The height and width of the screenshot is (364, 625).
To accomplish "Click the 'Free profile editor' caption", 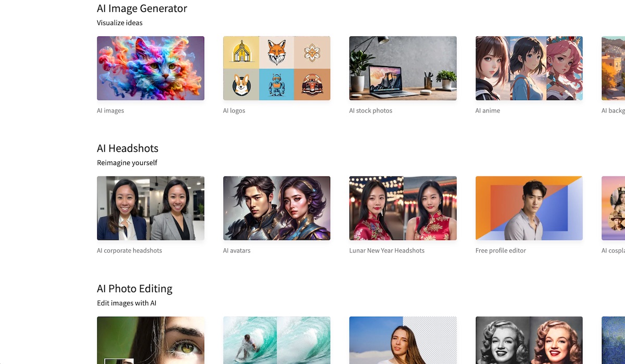I will 501,250.
